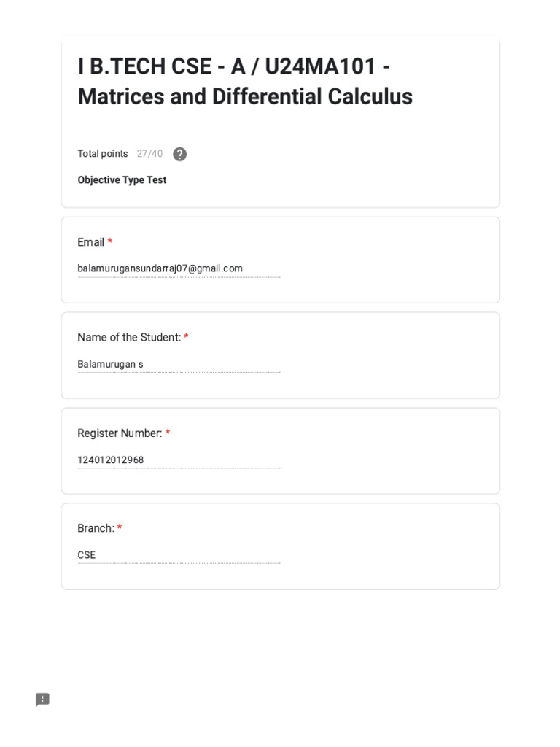This screenshot has width=560, height=747.
Task: Click the 124012012968 register number value
Action: pyautogui.click(x=111, y=460)
